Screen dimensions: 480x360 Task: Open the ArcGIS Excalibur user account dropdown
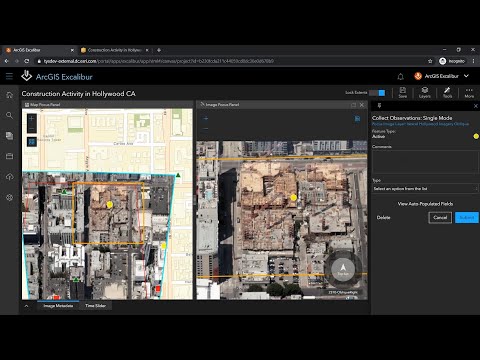click(x=441, y=76)
